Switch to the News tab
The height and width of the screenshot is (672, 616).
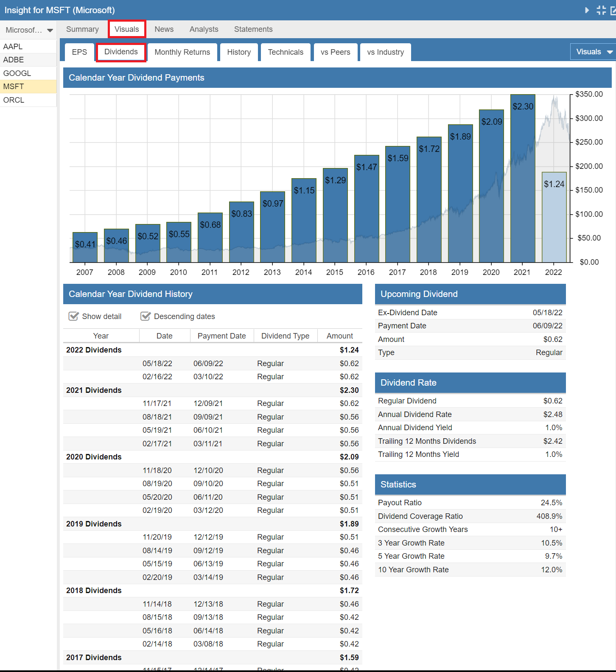164,29
